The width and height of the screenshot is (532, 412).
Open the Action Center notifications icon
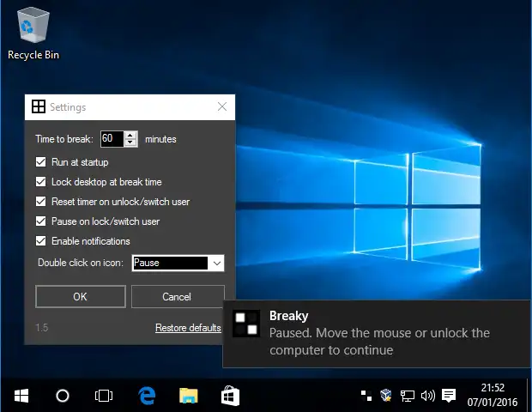[x=449, y=396]
